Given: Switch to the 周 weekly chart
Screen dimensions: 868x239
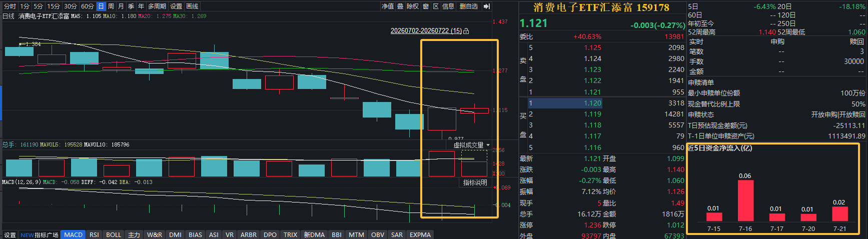Looking at the screenshot, I should 111,6.
